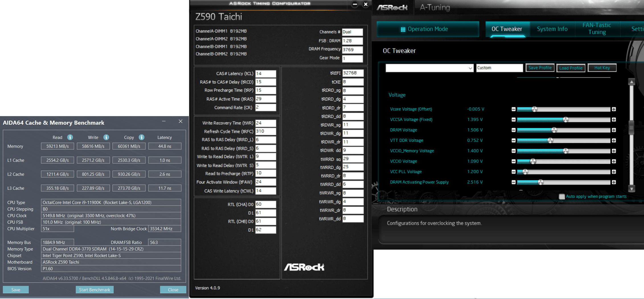Click the VCC PLL Voltage slider handle
644x299 pixels.
pos(525,172)
